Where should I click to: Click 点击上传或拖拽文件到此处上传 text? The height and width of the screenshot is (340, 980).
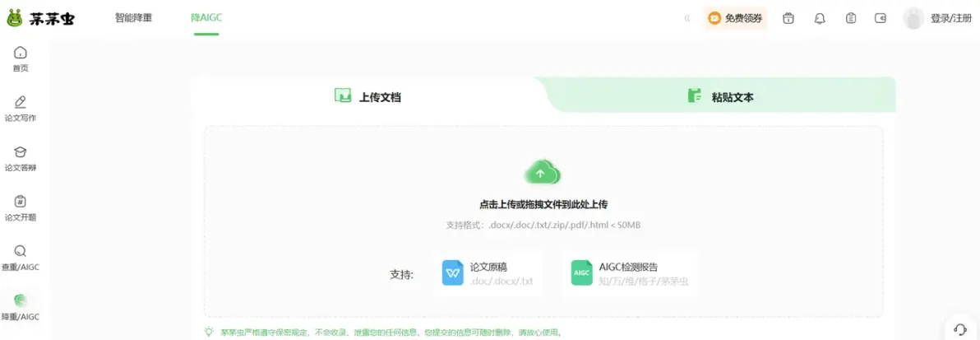[x=543, y=205]
